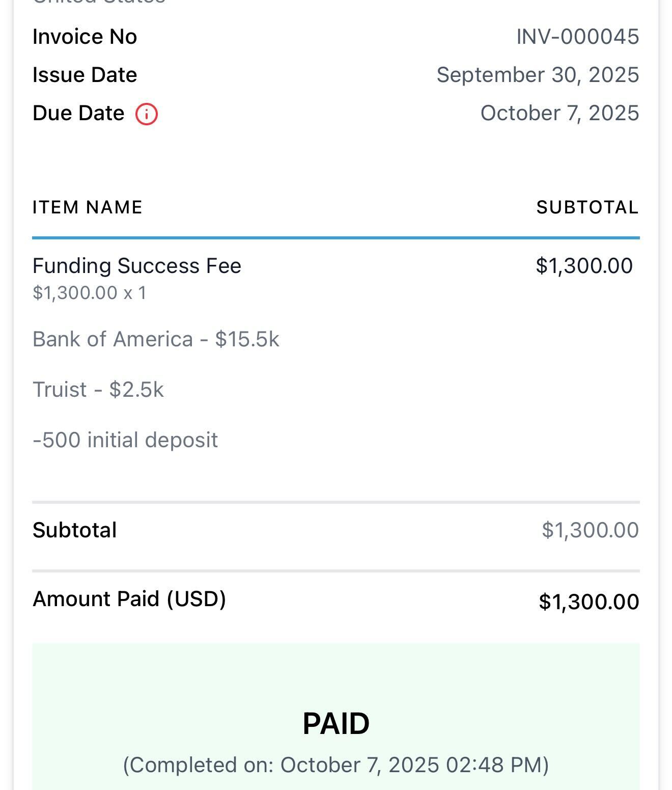This screenshot has height=790, width=672.
Task: Tap the $1,300.00 x 1 quantity text
Action: tap(90, 293)
